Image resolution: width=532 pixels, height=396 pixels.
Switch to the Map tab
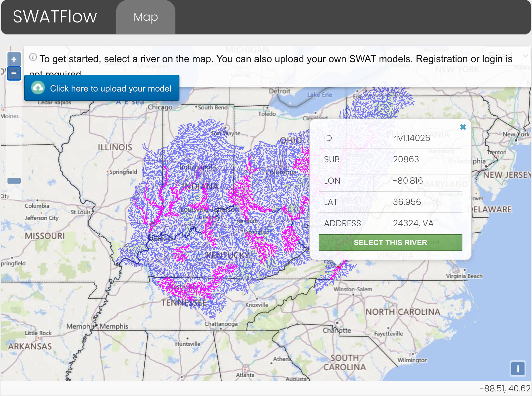[x=146, y=17]
